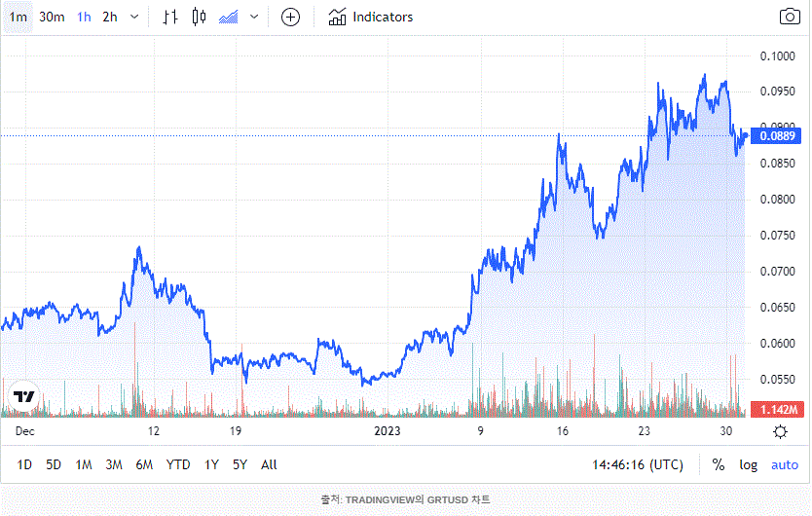This screenshot has height=516, width=812.
Task: Click the 19 date axis label
Action: [x=235, y=431]
